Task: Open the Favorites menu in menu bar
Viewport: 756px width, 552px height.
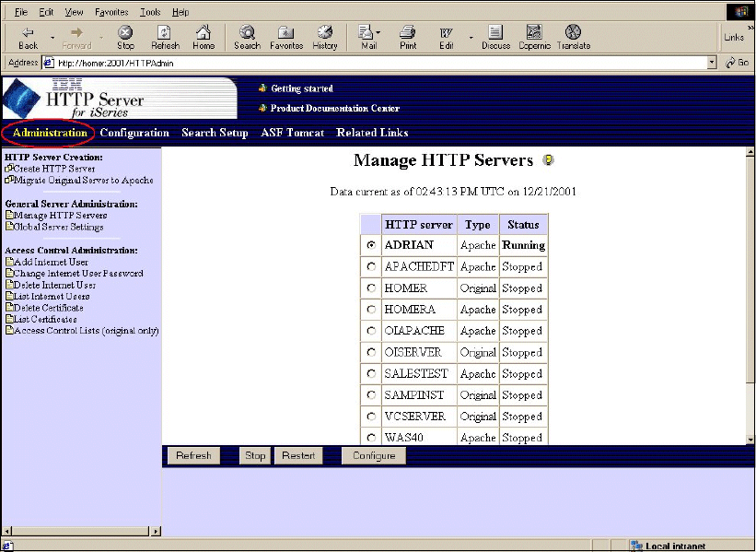Action: (x=111, y=12)
